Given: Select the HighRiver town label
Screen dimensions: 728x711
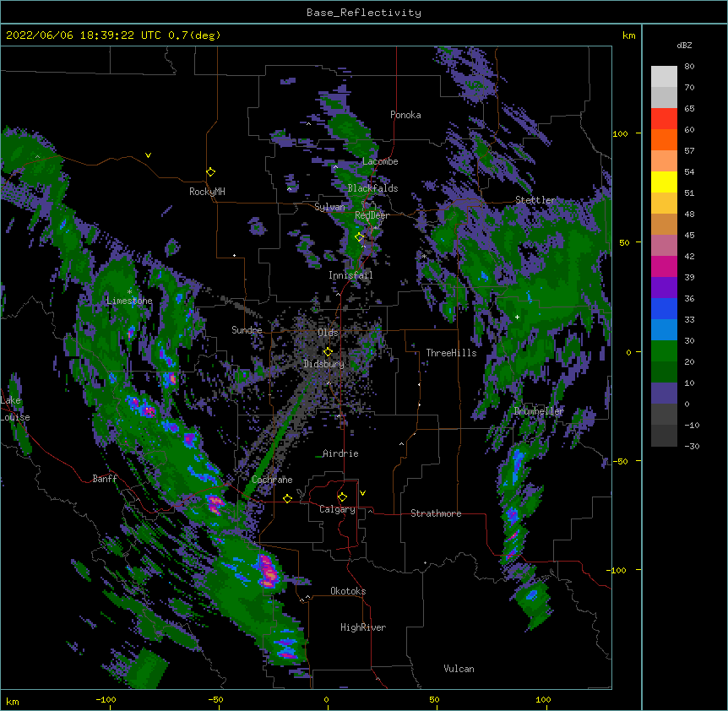Looking at the screenshot, I should [x=363, y=627].
